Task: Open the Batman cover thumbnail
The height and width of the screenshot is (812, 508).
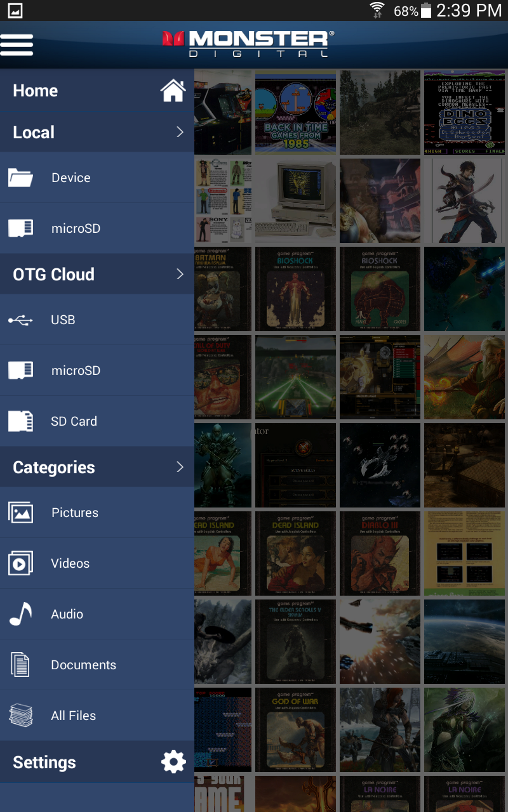Action: [223, 289]
